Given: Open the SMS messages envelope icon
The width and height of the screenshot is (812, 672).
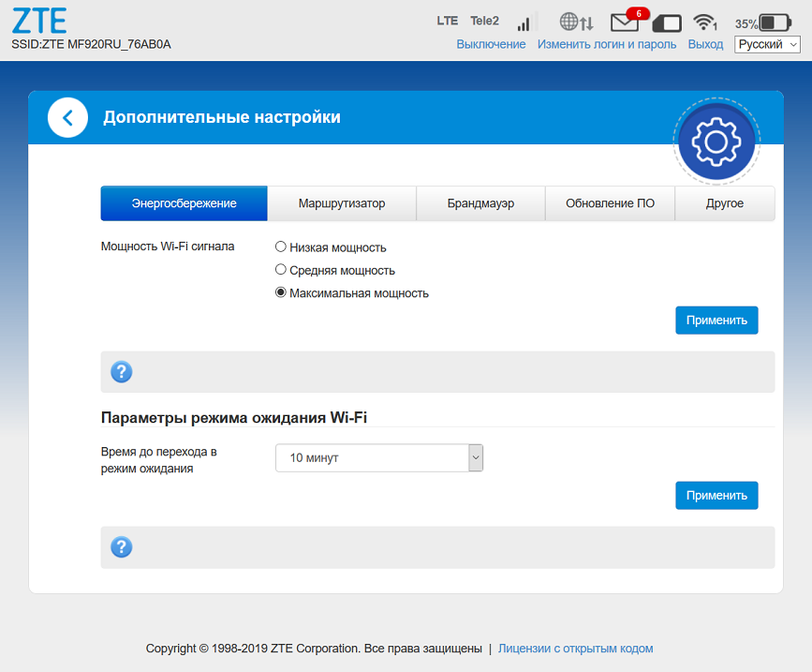Looking at the screenshot, I should pyautogui.click(x=625, y=22).
